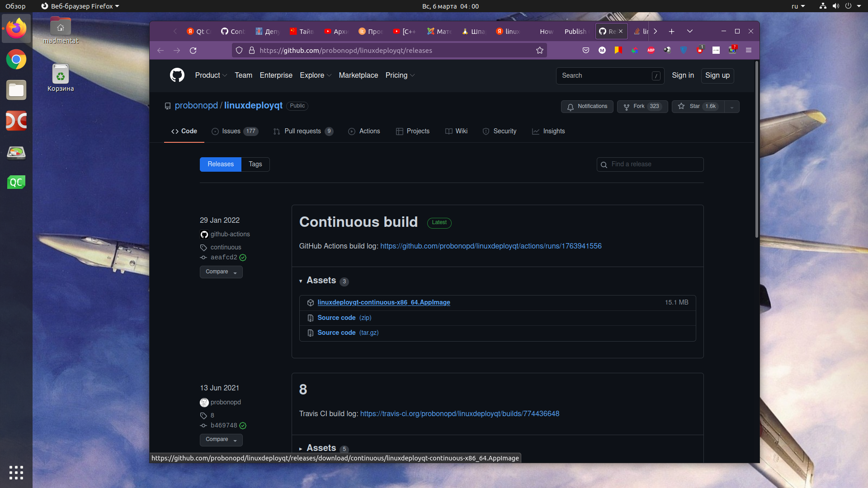The image size is (868, 488).
Task: Fork the linuxdeployqt repository
Action: click(642, 106)
